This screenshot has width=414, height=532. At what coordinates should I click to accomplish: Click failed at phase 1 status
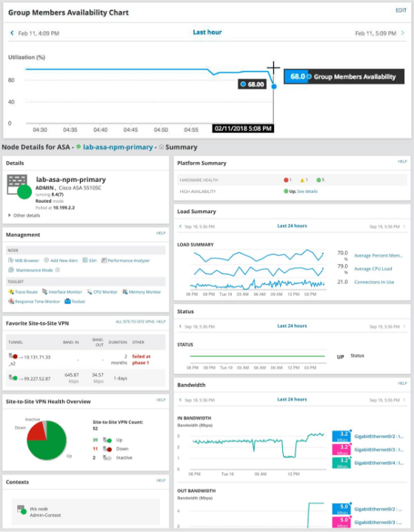(x=141, y=360)
